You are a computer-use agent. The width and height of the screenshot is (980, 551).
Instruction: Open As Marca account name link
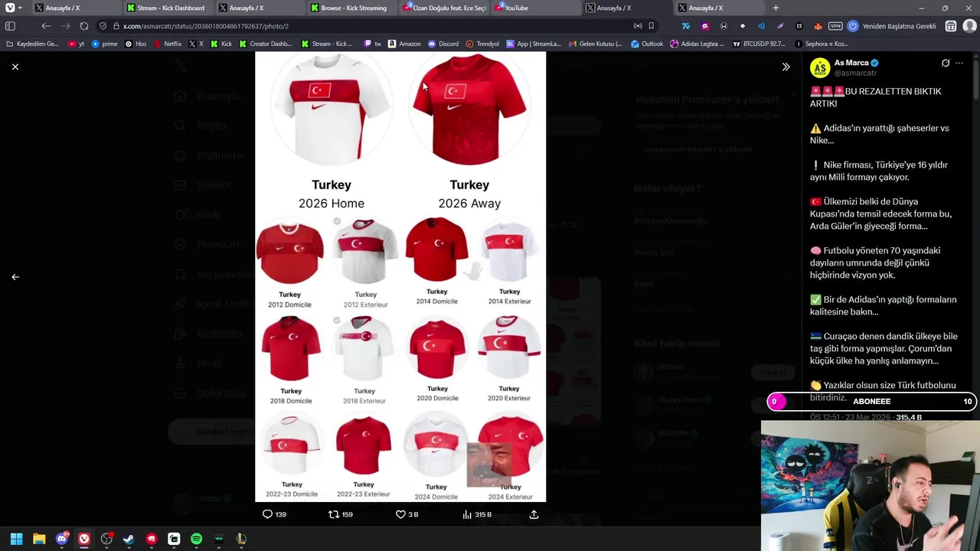[x=852, y=63]
